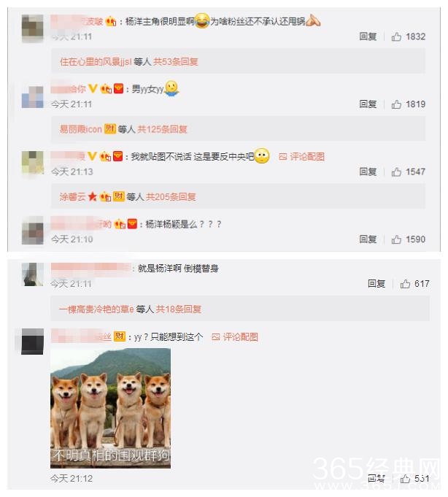Open user 一棵高贵冷艳的草e link
Screen dimensions: 448x497
pos(96,309)
